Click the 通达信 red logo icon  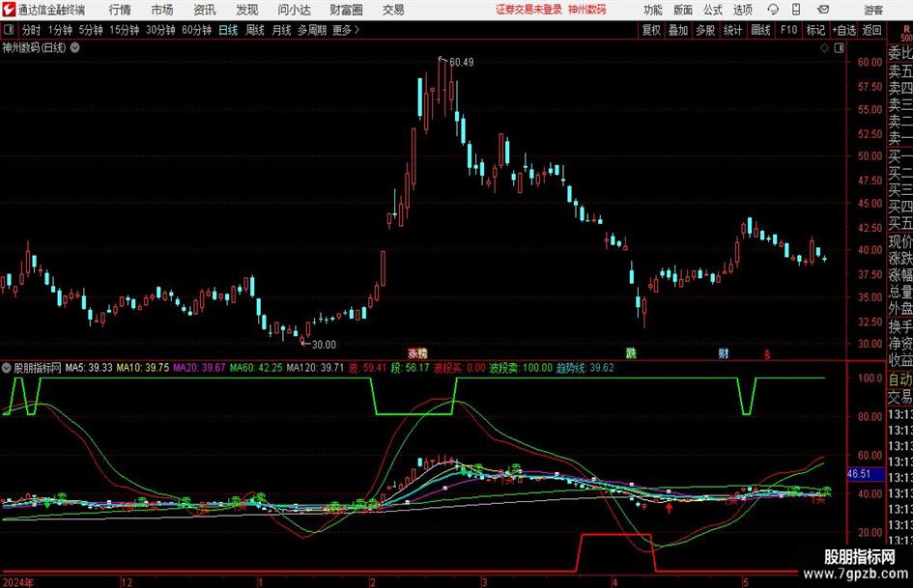tap(8, 10)
